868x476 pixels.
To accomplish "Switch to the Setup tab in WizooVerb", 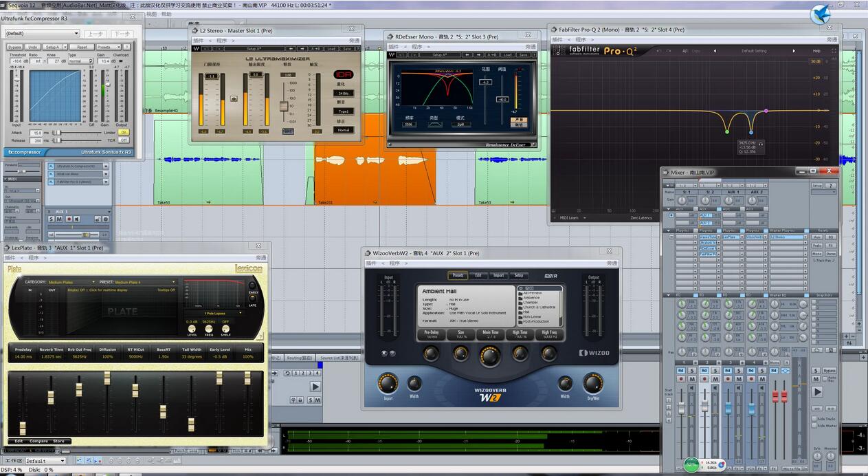I will (518, 275).
